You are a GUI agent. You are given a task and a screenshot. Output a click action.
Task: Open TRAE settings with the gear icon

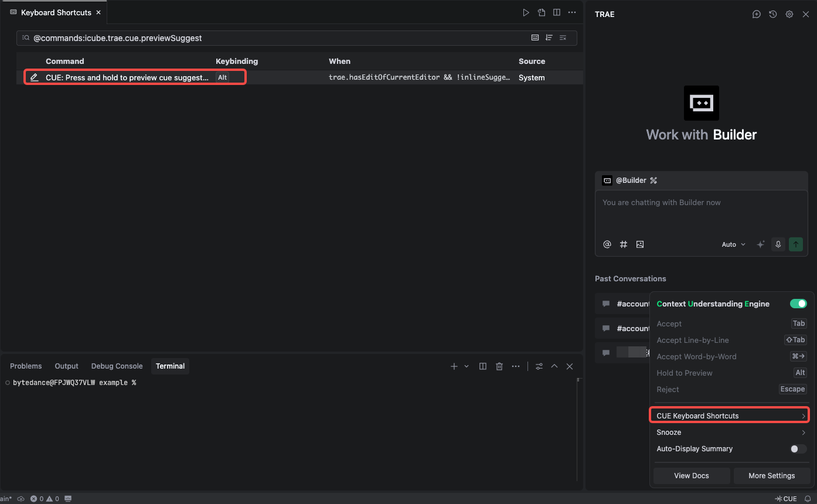[x=789, y=13]
